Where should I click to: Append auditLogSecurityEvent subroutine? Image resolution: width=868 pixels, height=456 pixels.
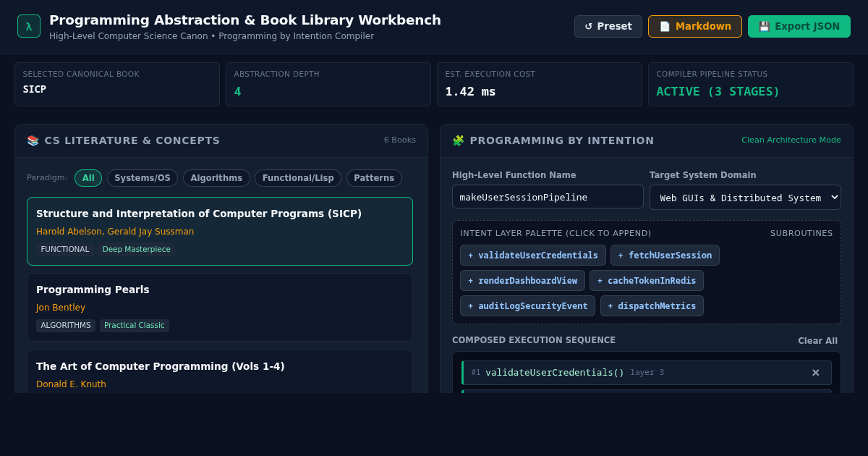coord(527,306)
